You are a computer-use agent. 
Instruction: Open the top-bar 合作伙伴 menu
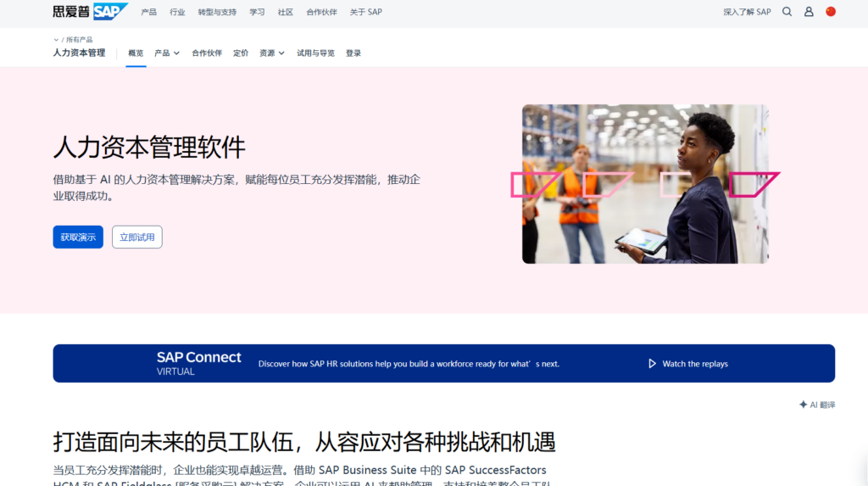[x=321, y=12]
